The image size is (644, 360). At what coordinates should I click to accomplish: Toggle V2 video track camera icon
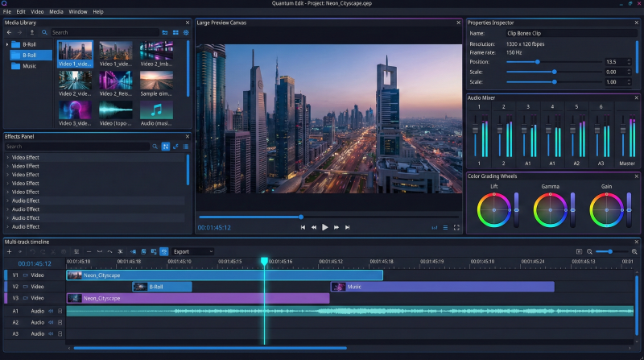26,287
